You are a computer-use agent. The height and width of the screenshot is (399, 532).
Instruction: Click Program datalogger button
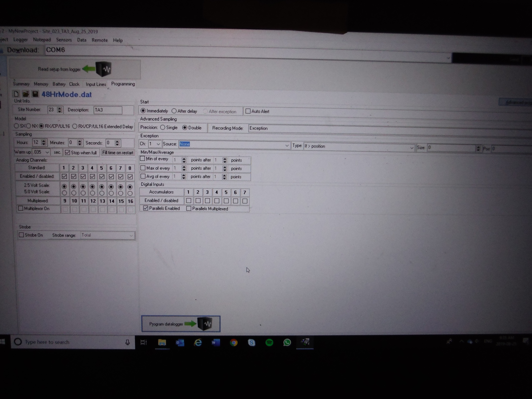(x=181, y=324)
